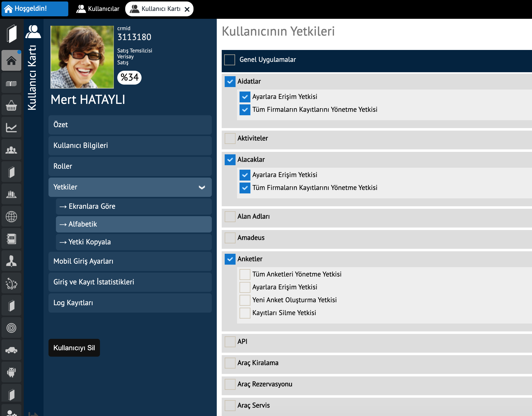532x416 pixels.
Task: Click the house icon in Hoşgeldin tab
Action: click(x=8, y=9)
